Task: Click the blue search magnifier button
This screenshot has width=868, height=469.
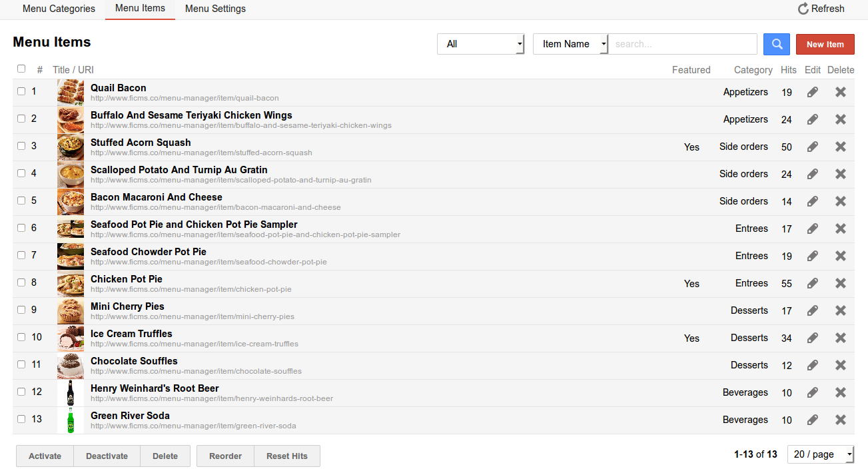Action: click(776, 44)
